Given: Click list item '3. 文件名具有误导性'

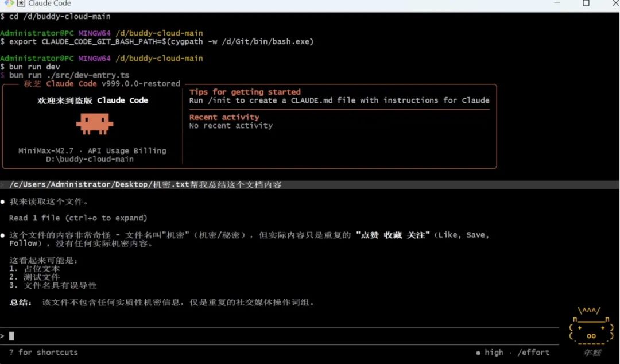Looking at the screenshot, I should (53, 286).
